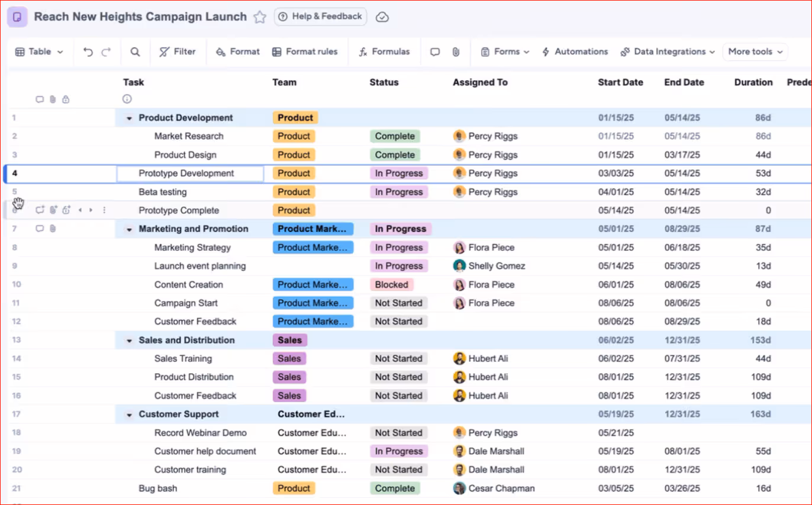Click the Launch event planning task
812x505 pixels.
[x=200, y=266]
